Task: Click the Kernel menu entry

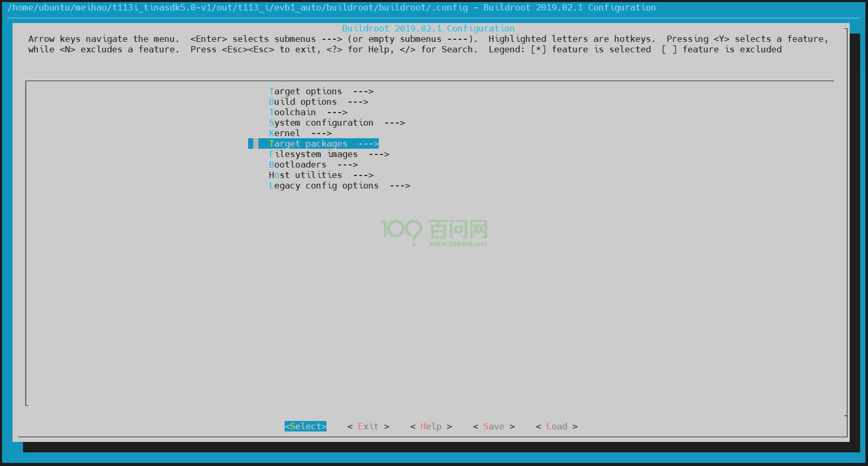Action: point(284,133)
